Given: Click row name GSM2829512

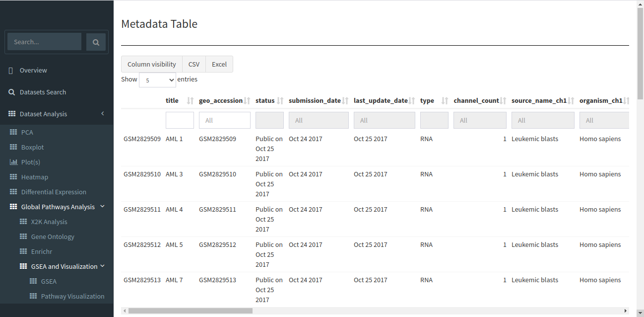Looking at the screenshot, I should [142, 245].
